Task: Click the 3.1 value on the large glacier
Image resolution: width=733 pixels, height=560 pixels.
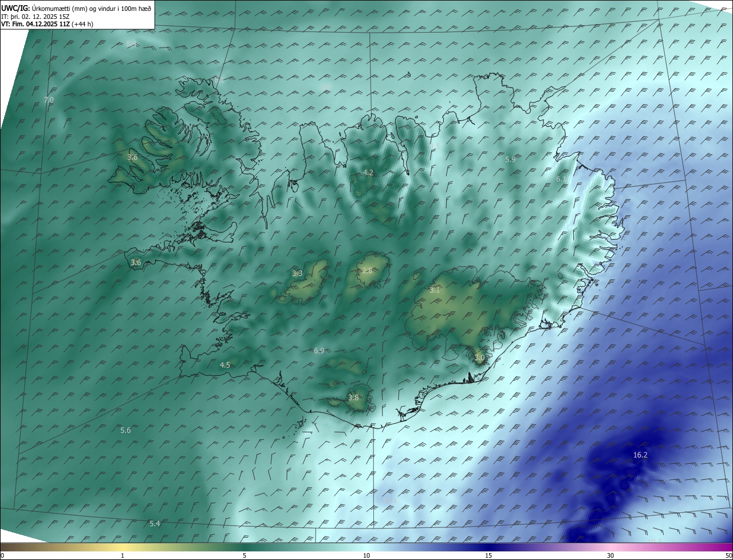Action: [x=435, y=290]
